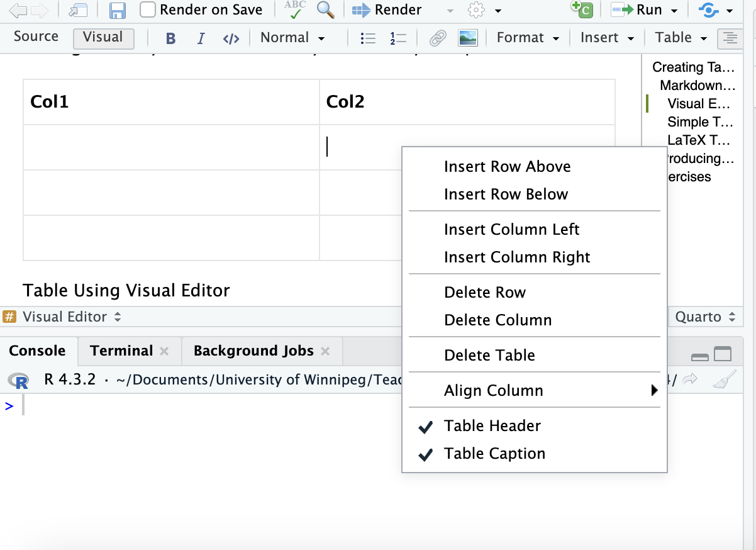
Task: Enable Render on Save checkbox
Action: point(148,10)
